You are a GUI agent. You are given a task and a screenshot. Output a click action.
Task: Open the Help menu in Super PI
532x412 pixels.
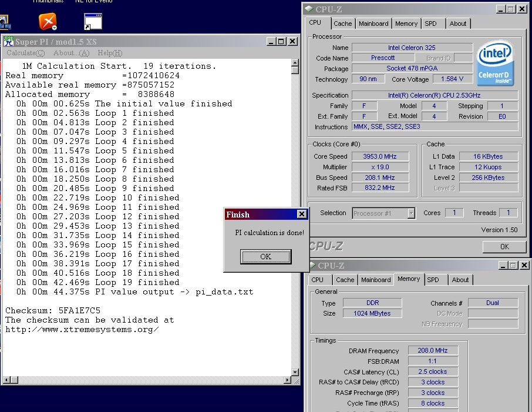click(x=110, y=53)
